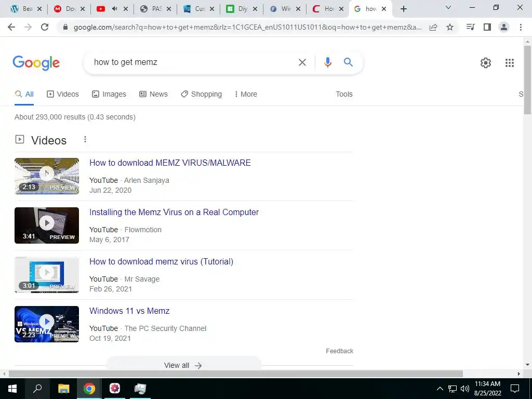Open media controls icon in toolbar
The width and height of the screenshot is (532, 399).
(471, 27)
